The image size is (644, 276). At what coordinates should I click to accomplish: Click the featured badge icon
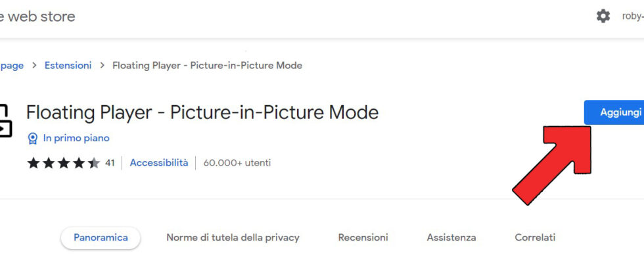pos(33,139)
